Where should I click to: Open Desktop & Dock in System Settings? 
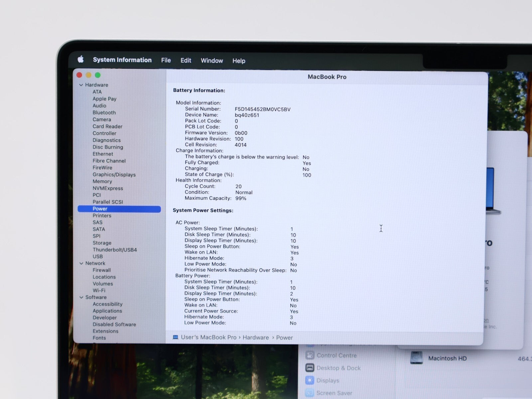pos(338,368)
